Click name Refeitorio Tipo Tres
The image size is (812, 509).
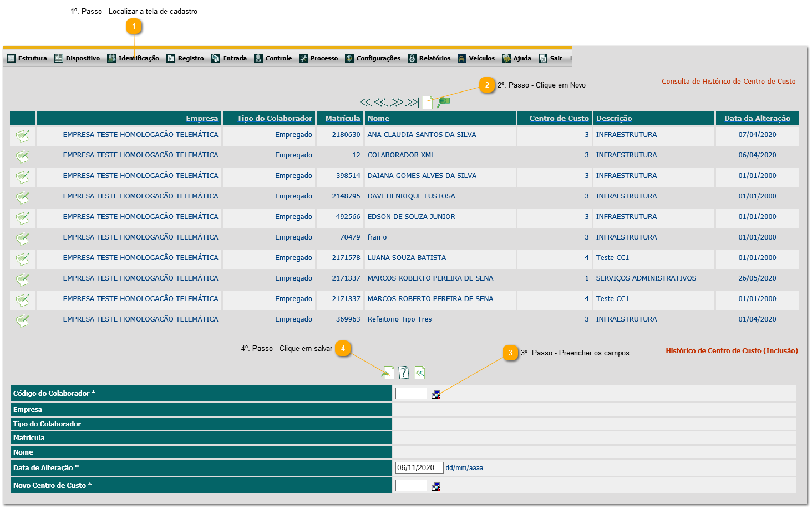(x=399, y=319)
